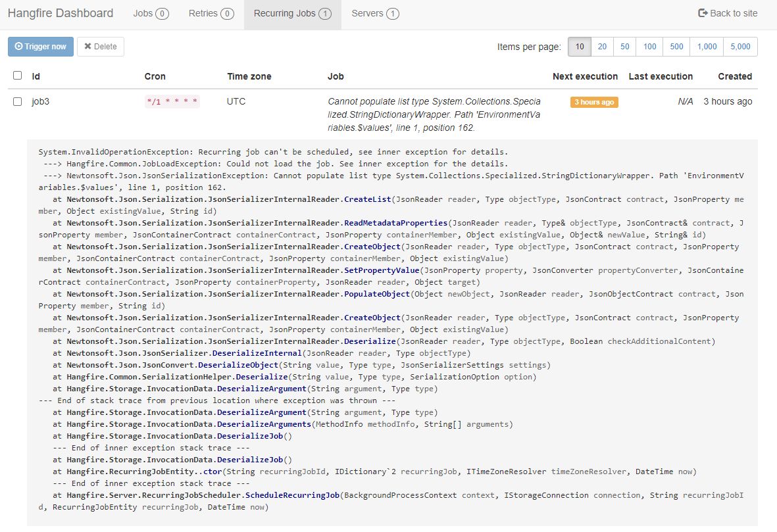Open the Hangfire Dashboard home link
777x532 pixels.
click(61, 13)
